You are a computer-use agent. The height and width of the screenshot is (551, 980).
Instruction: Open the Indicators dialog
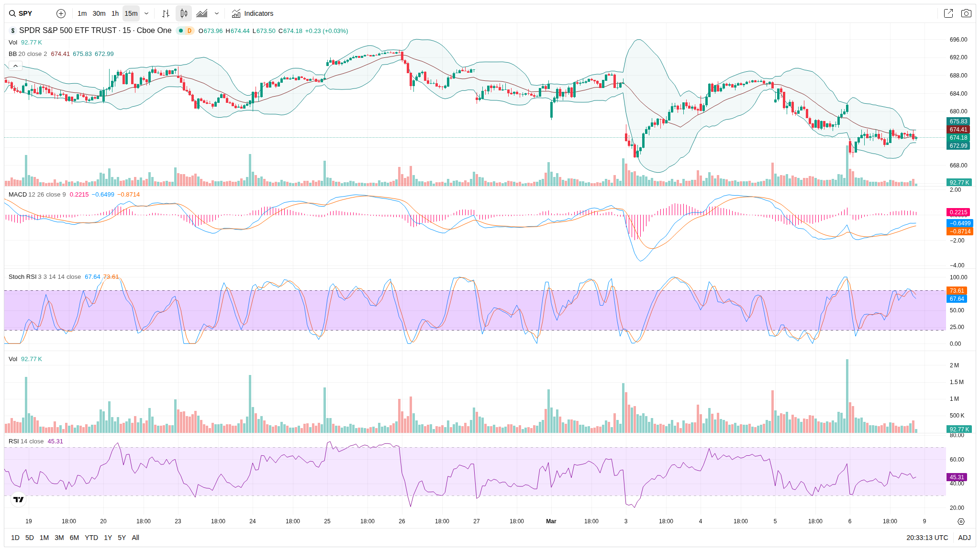(x=253, y=13)
